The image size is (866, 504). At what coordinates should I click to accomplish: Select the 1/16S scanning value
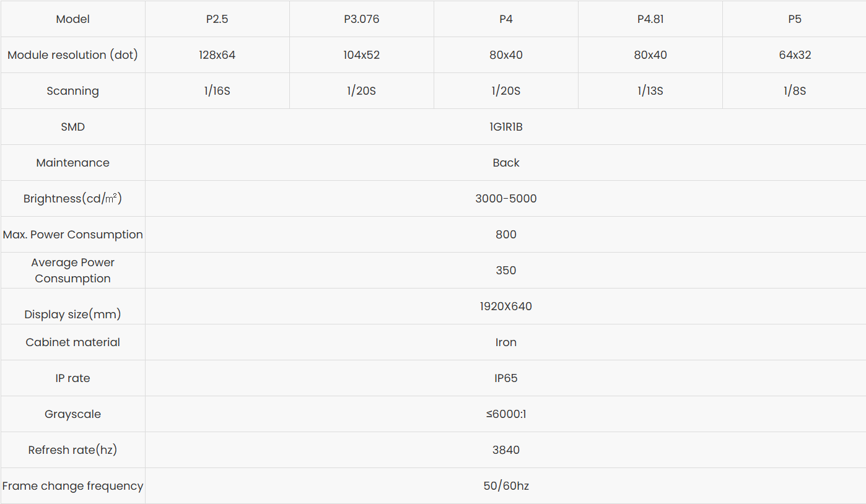[217, 91]
